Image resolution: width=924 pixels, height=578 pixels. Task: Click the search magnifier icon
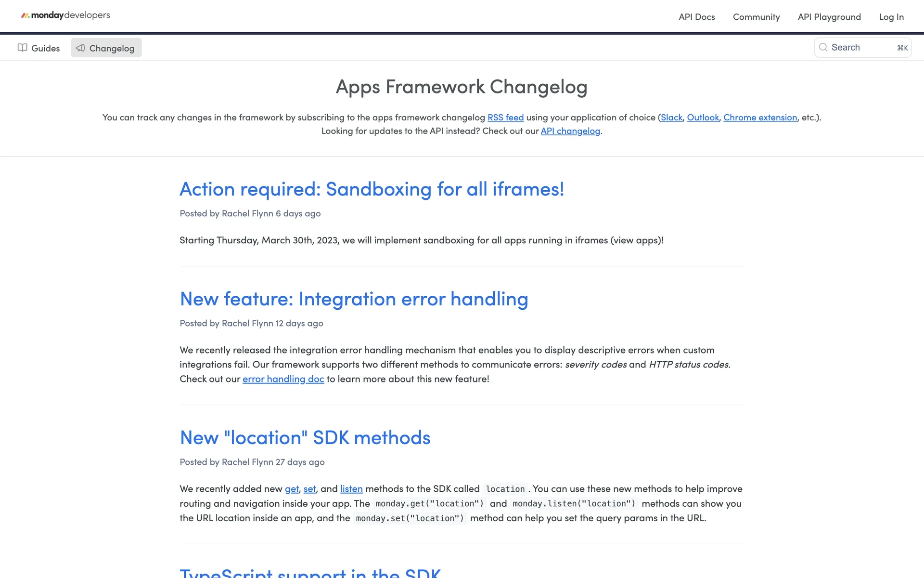point(823,47)
